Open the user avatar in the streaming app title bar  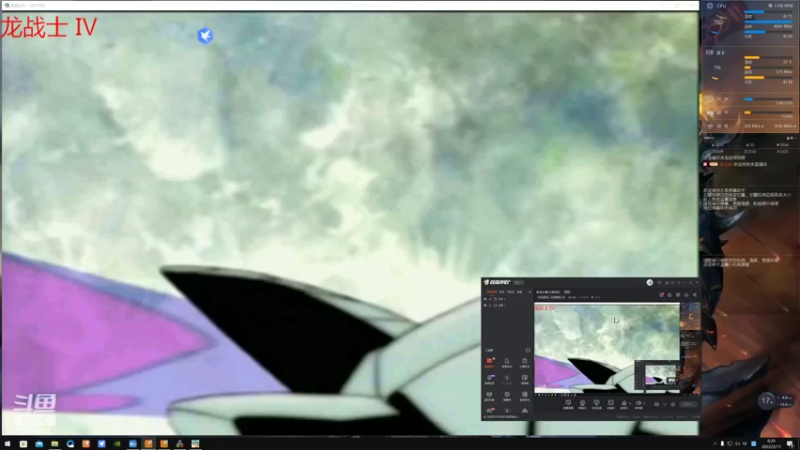[x=649, y=283]
